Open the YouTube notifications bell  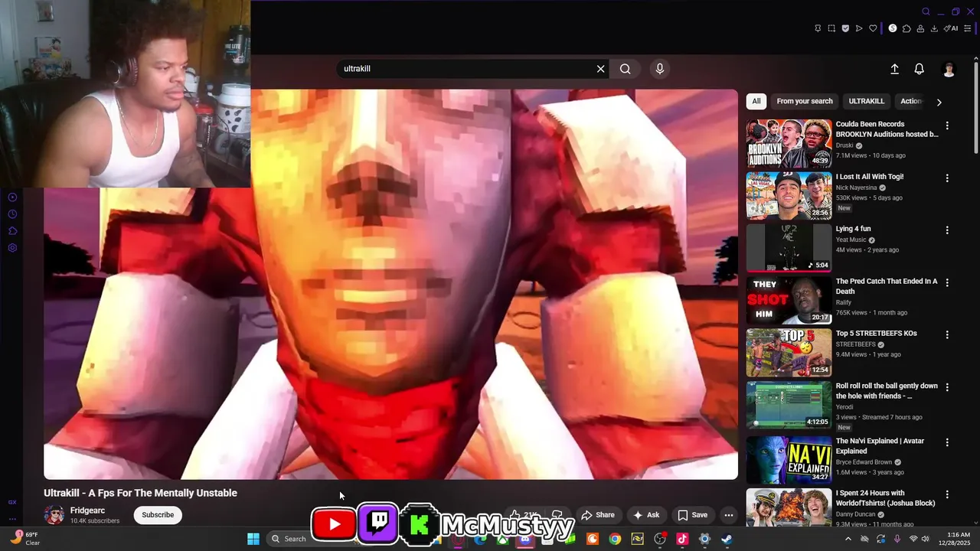coord(920,69)
